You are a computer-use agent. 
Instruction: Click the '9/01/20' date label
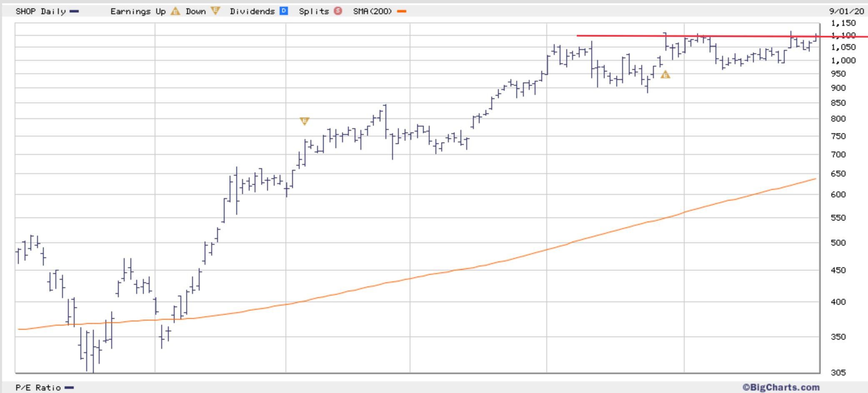click(847, 11)
